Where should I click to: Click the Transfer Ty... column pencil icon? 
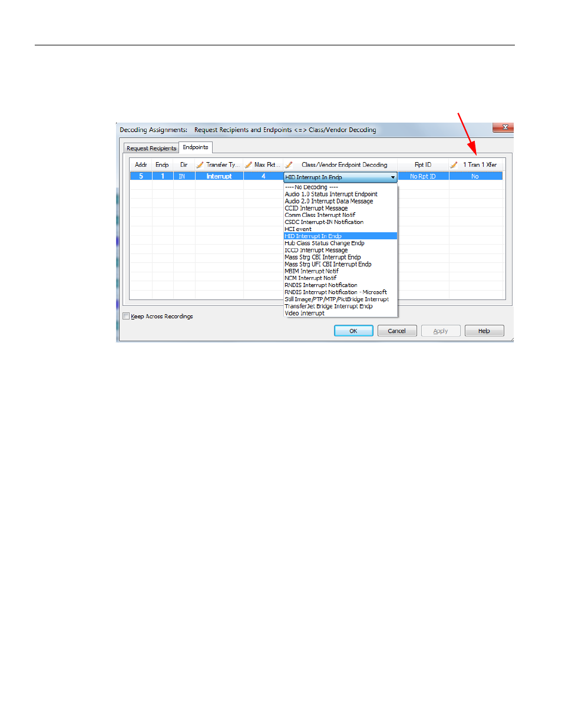(200, 165)
